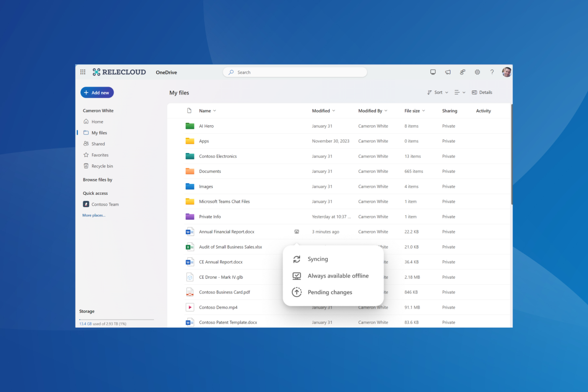Open the More places link
Screen dimensions: 588x392
[x=93, y=215]
